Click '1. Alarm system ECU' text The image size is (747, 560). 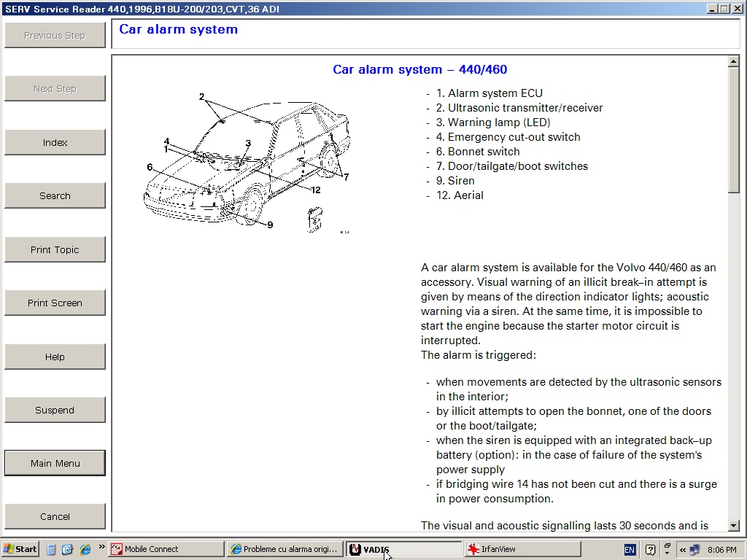pos(489,93)
